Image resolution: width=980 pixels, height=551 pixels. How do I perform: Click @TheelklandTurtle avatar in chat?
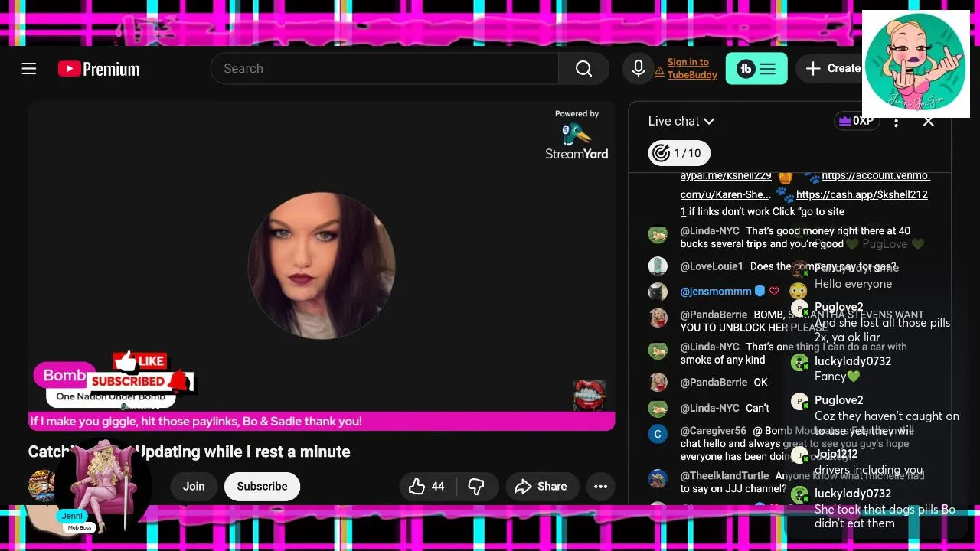pos(658,478)
